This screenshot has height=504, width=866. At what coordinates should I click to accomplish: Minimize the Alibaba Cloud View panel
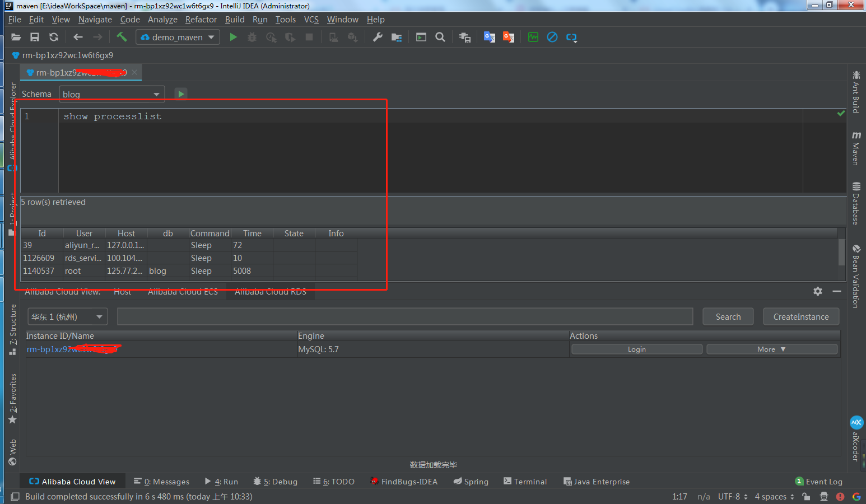click(x=837, y=291)
